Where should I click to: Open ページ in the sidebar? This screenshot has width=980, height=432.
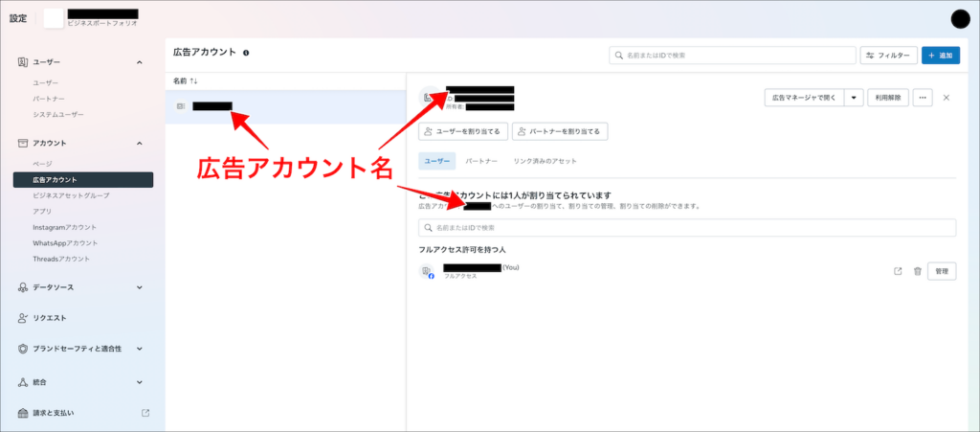[x=42, y=164]
